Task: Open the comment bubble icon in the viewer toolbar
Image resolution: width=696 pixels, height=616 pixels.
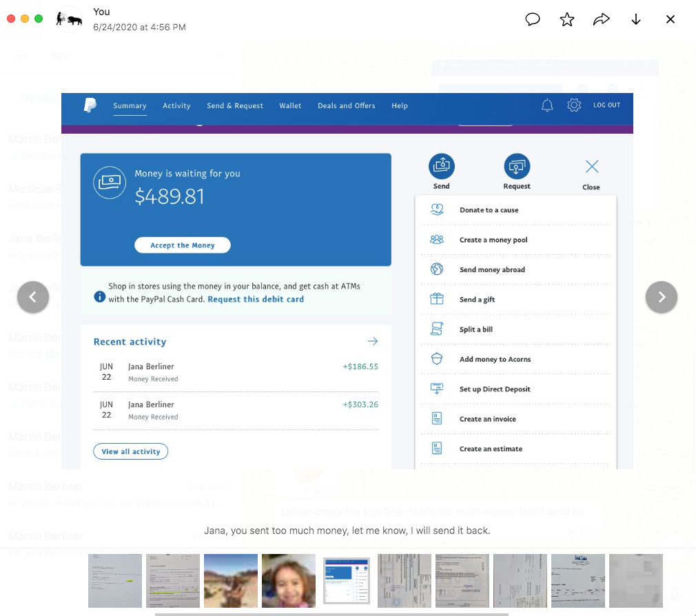Action: pos(532,19)
